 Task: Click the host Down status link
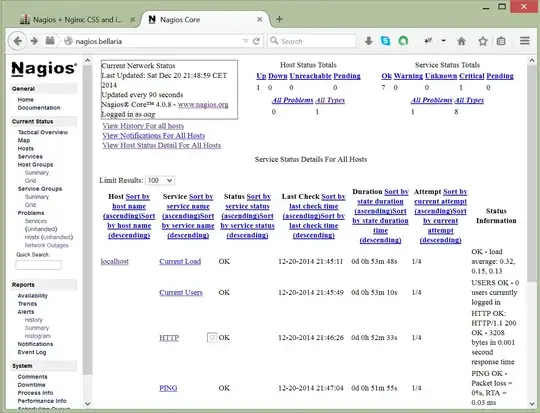(x=278, y=76)
